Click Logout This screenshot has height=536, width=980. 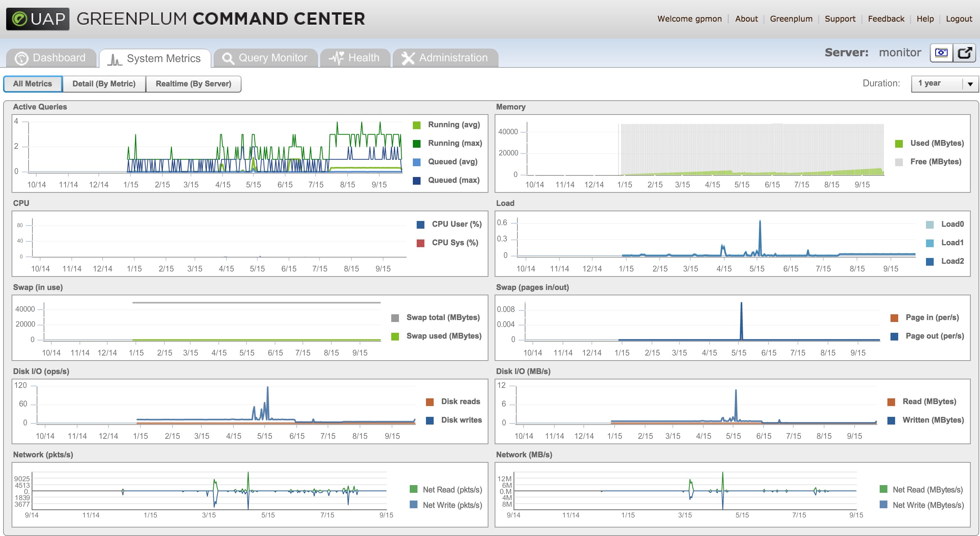(959, 19)
